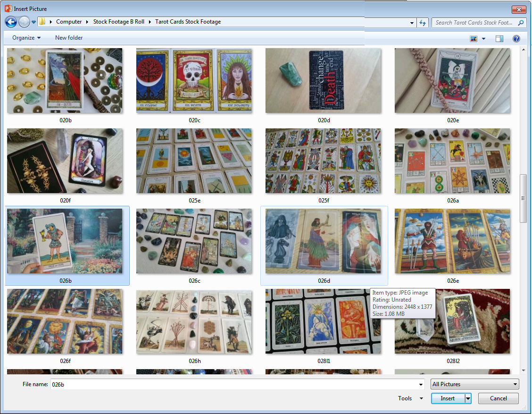Show the preview pane icon
The height and width of the screenshot is (414, 532).
tap(499, 39)
